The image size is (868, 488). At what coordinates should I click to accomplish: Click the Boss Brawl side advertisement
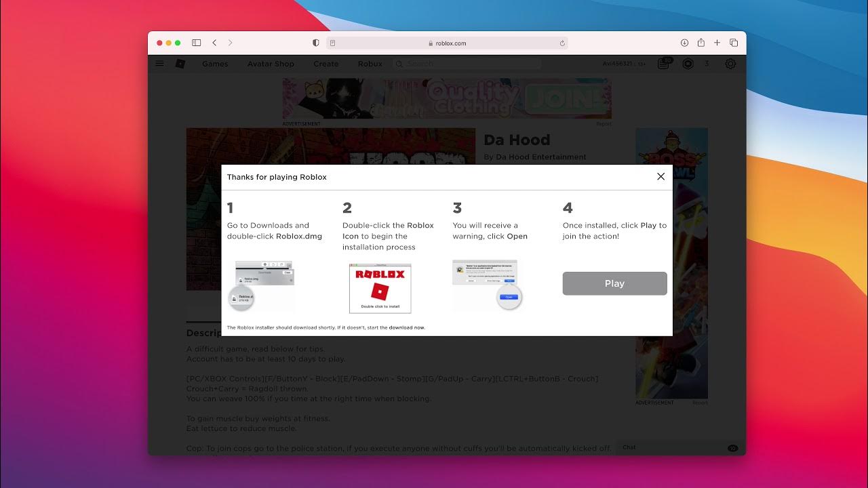(671, 264)
